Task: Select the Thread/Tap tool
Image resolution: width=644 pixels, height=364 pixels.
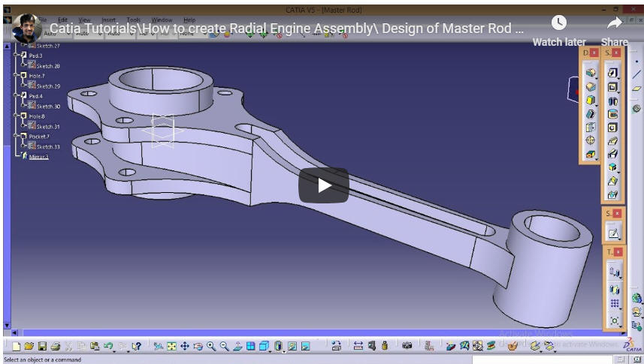Action: [x=591, y=140]
